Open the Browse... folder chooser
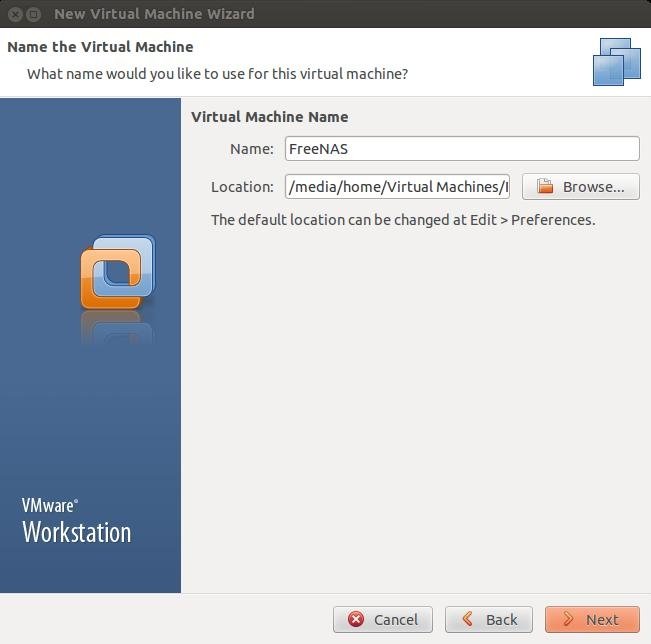Screen dimensions: 651x644 pos(581,186)
